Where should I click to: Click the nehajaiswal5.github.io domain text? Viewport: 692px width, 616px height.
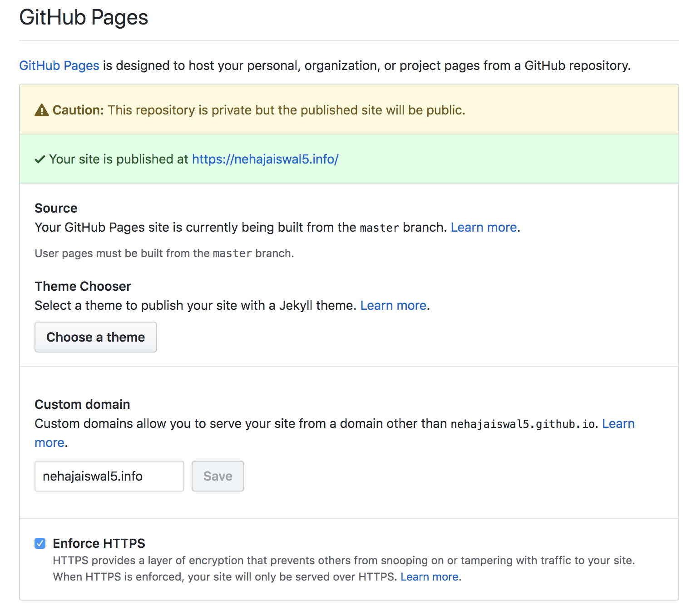pyautogui.click(x=523, y=424)
